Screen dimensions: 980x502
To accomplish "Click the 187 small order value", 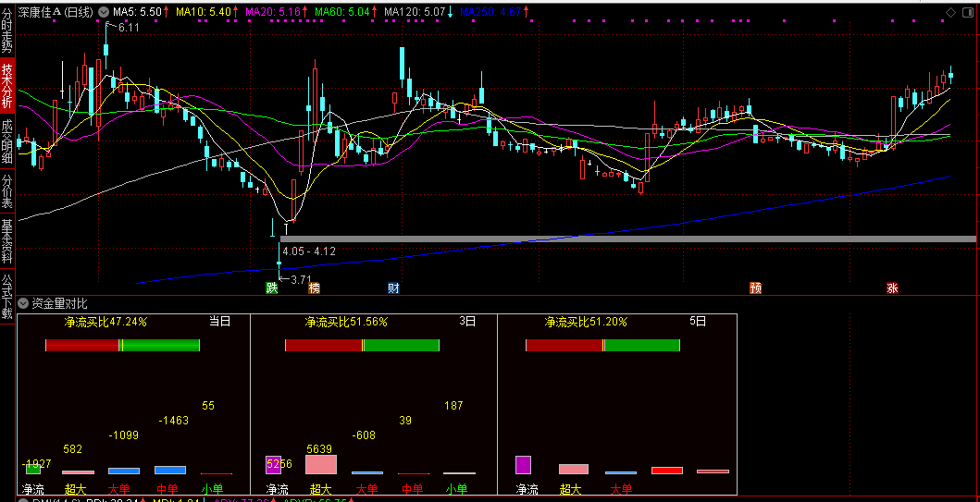I will [x=453, y=406].
